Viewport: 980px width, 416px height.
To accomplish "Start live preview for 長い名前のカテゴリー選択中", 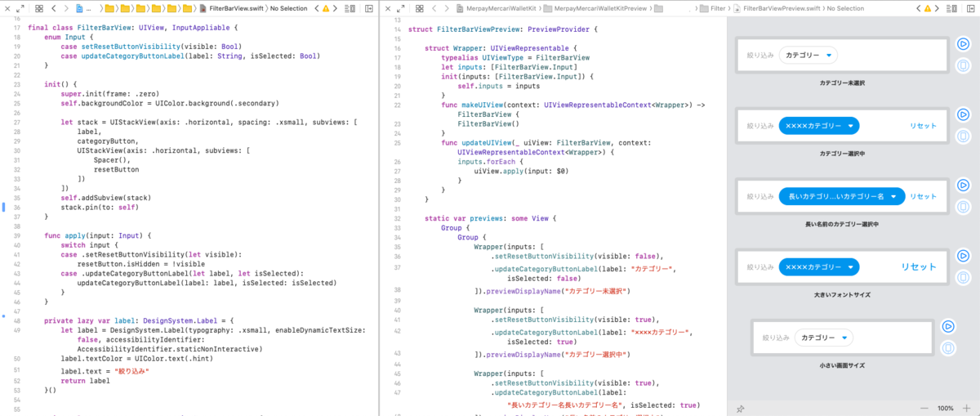I will click(964, 186).
